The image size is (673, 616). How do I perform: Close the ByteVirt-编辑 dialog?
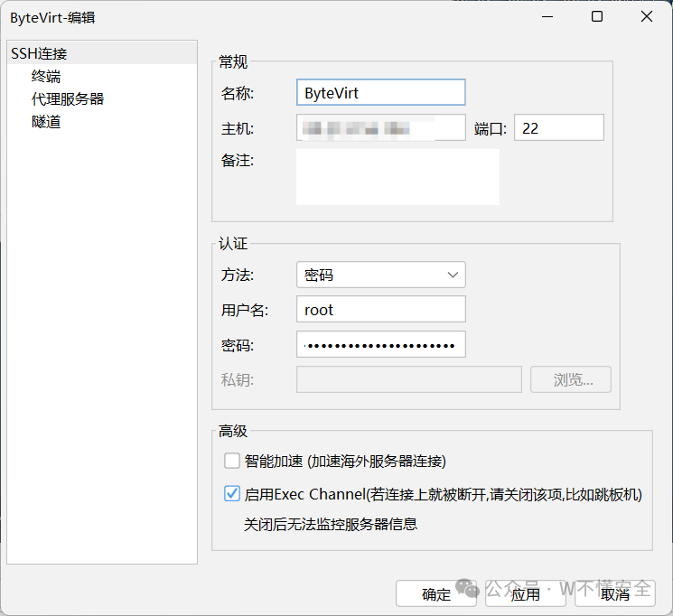coord(647,17)
